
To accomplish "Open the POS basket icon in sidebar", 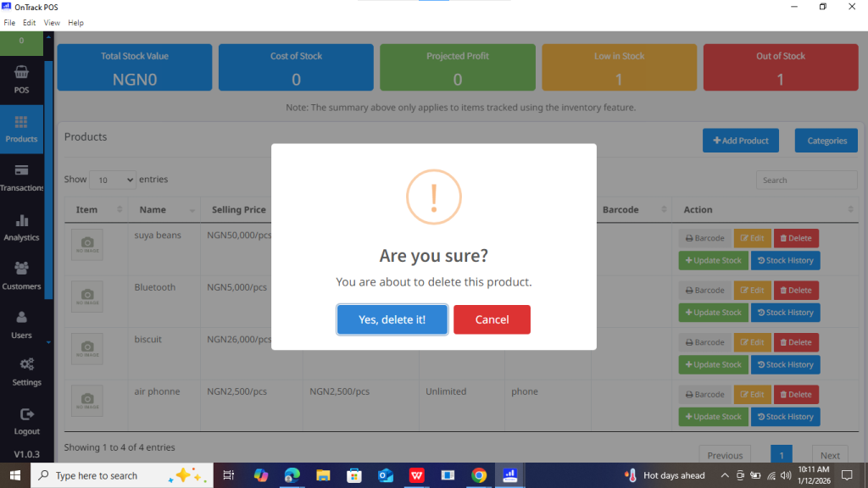I will coord(21,74).
